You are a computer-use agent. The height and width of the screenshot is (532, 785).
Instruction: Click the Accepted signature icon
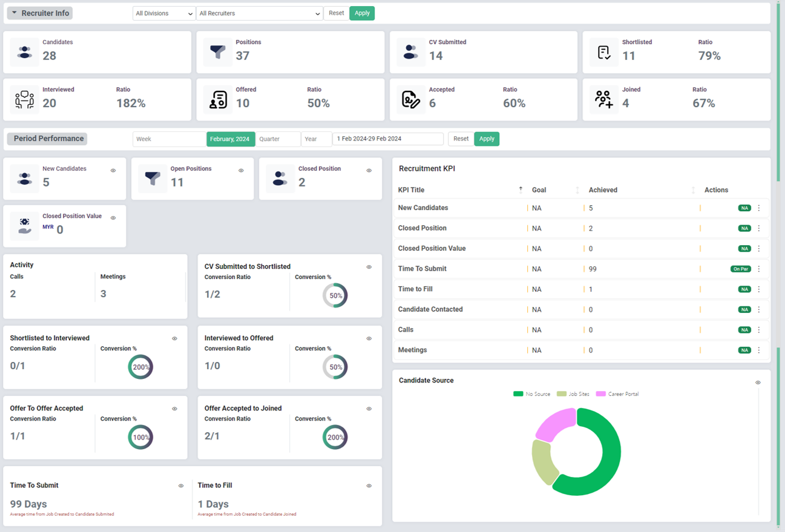[411, 100]
